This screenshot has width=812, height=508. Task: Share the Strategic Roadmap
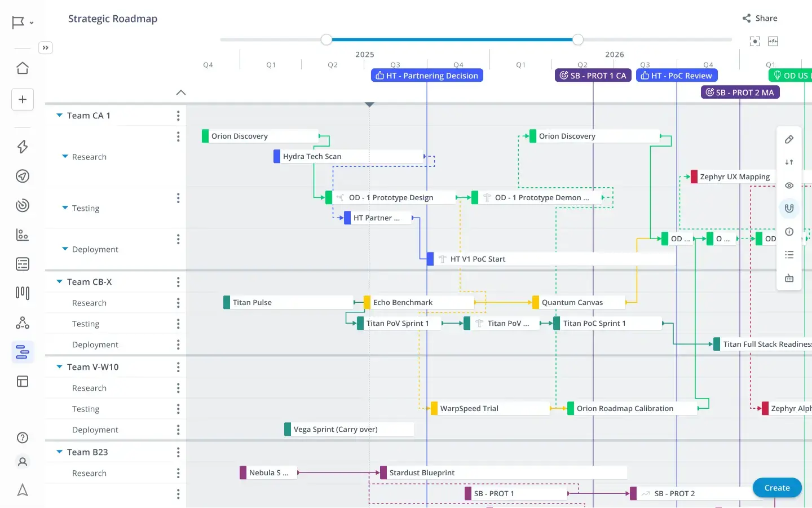click(760, 18)
